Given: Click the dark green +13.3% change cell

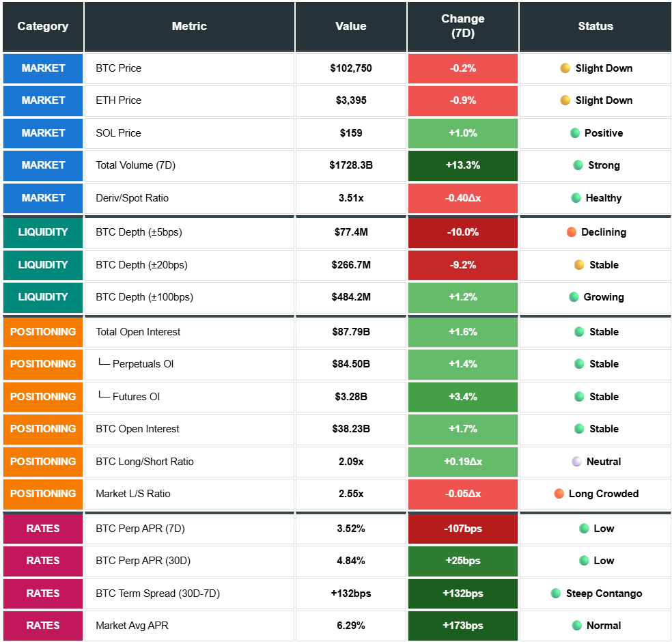Looking at the screenshot, I should coord(462,165).
